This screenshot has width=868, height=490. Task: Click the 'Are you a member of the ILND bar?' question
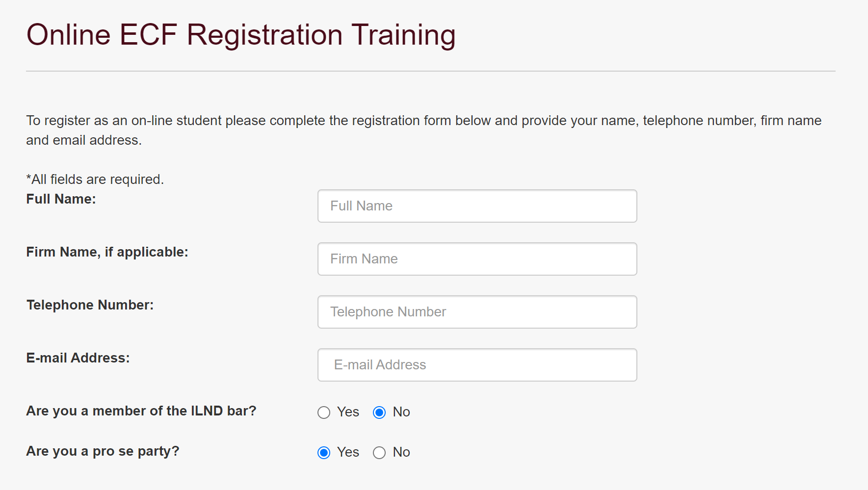coord(141,411)
